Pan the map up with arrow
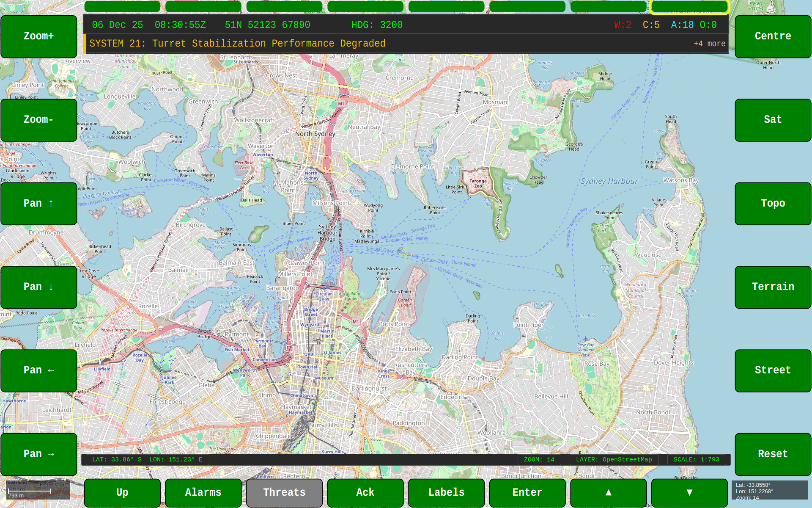The width and height of the screenshot is (812, 508). 38,204
